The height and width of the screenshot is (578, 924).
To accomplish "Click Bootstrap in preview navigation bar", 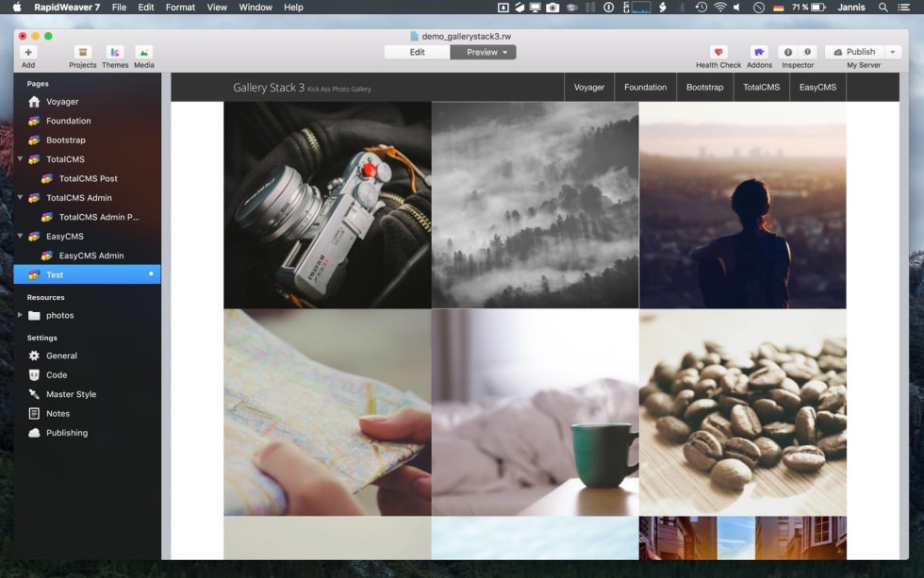I will (705, 87).
